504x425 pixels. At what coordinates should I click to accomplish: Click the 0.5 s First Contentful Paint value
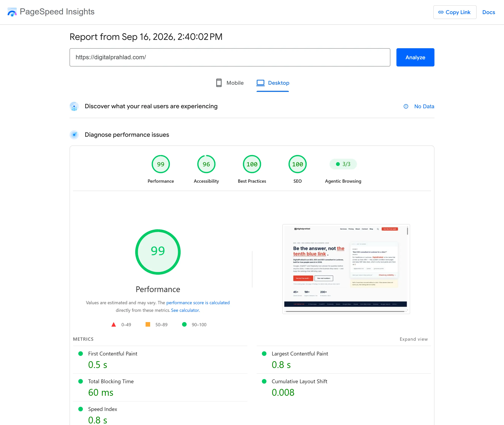tap(98, 365)
